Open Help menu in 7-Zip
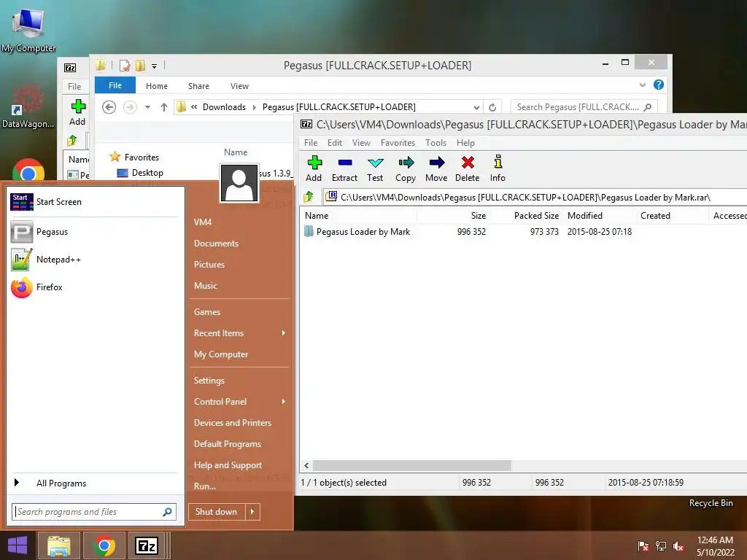747x560 pixels. click(x=465, y=143)
